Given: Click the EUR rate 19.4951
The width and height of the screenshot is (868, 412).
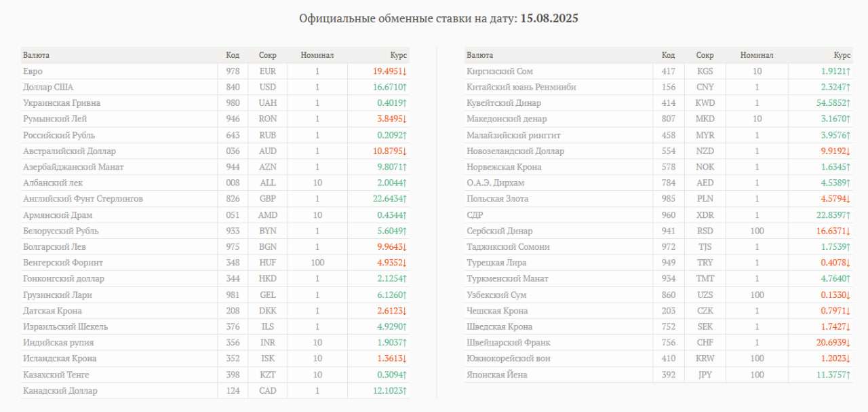Looking at the screenshot, I should (389, 71).
